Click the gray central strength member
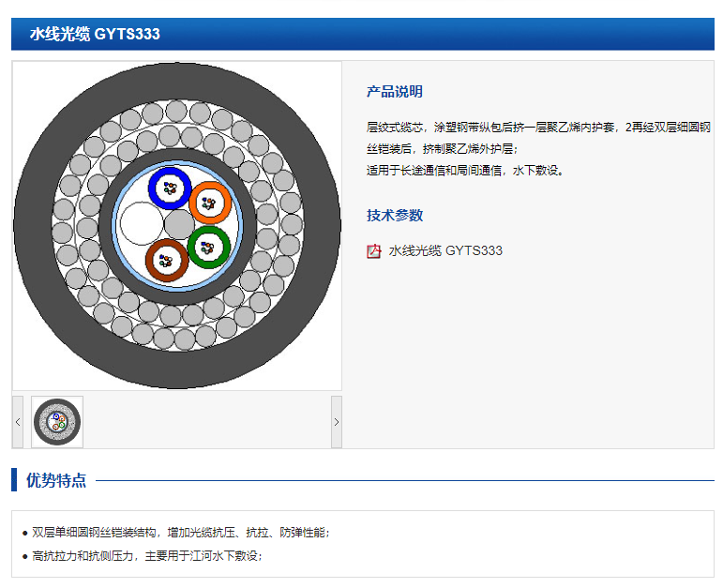This screenshot has height=588, width=723. coord(179,225)
